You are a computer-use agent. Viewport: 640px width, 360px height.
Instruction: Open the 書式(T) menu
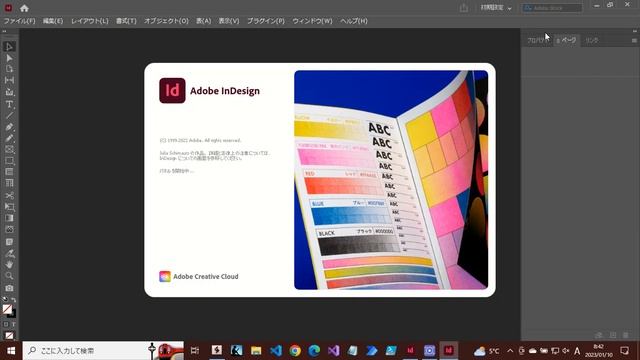click(x=126, y=21)
